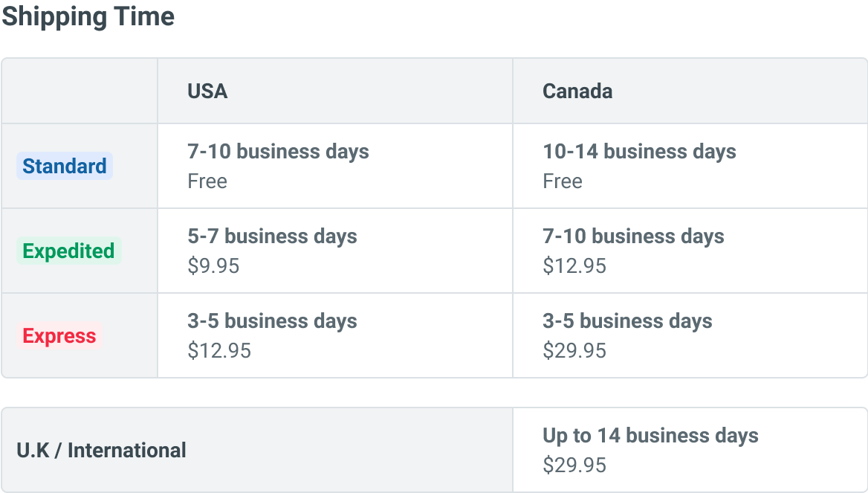868x493 pixels.
Task: Click Canada Express 3-5 business days text
Action: click(627, 321)
